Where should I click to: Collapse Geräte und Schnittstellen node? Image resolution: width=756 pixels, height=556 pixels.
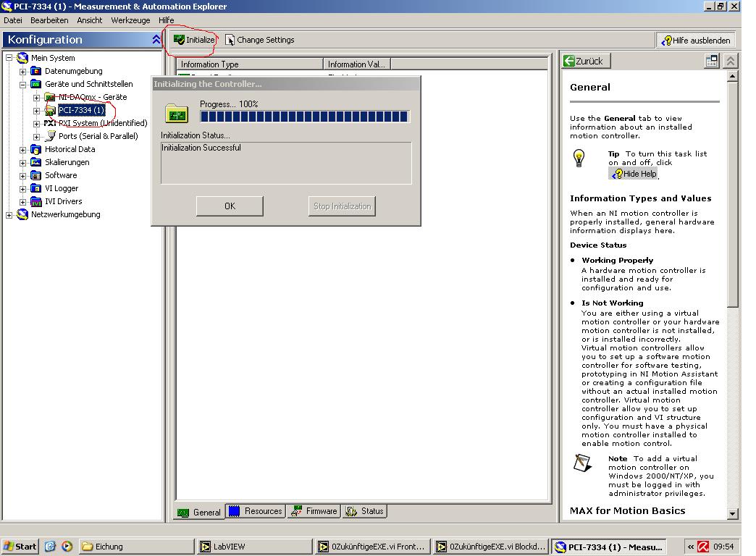point(22,85)
